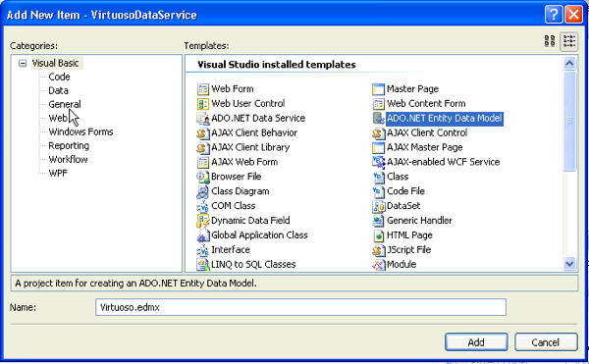Select the Global Application Class icon
This screenshot has height=364, width=589.
coord(203,235)
